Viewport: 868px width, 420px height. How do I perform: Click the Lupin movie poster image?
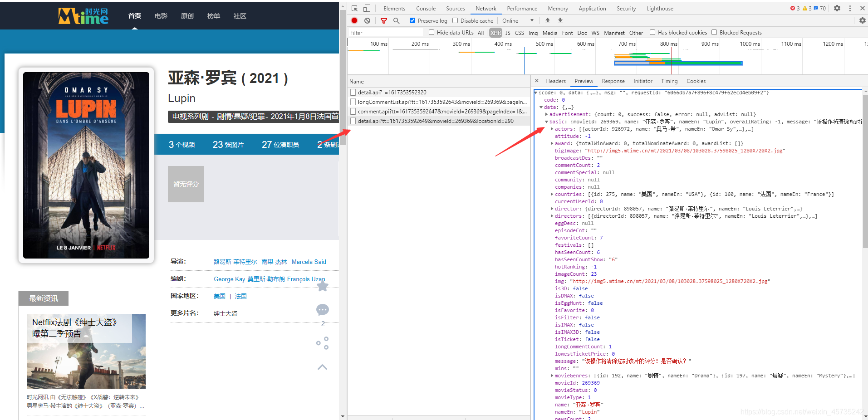pyautogui.click(x=86, y=165)
